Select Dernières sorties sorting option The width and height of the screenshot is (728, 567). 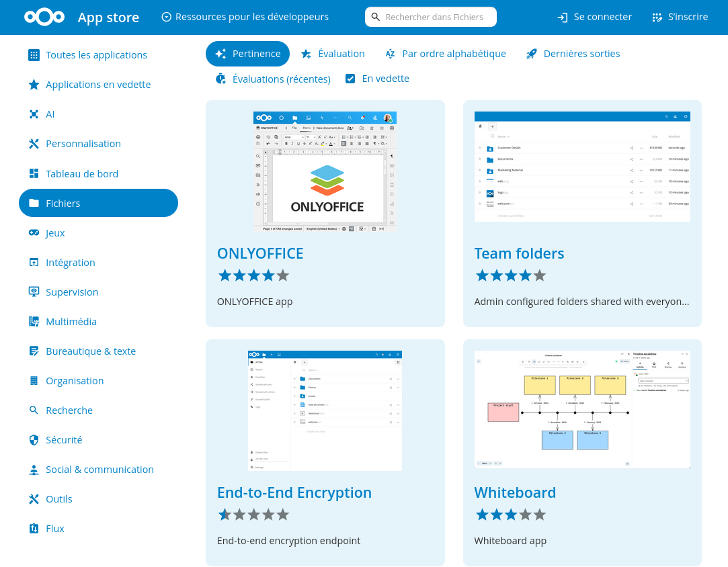pyautogui.click(x=573, y=54)
